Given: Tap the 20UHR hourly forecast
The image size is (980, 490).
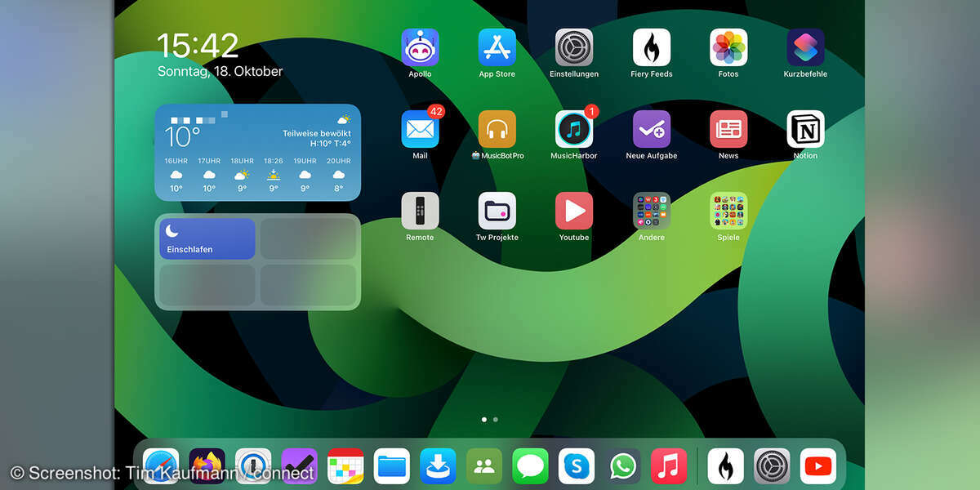Looking at the screenshot, I should pyautogui.click(x=339, y=175).
